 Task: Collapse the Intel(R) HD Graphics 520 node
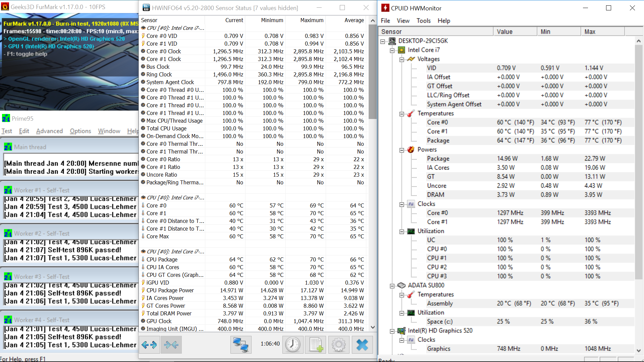coord(392,331)
